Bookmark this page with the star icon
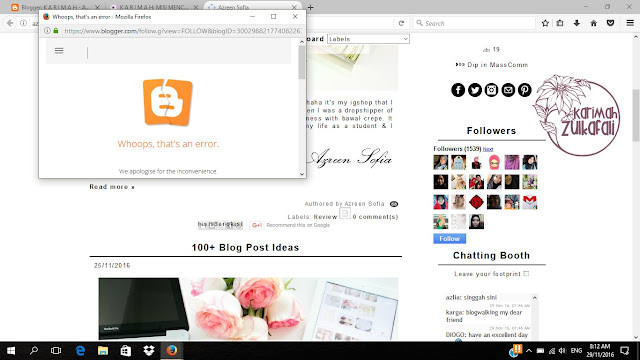The image size is (640, 360). click(545, 23)
